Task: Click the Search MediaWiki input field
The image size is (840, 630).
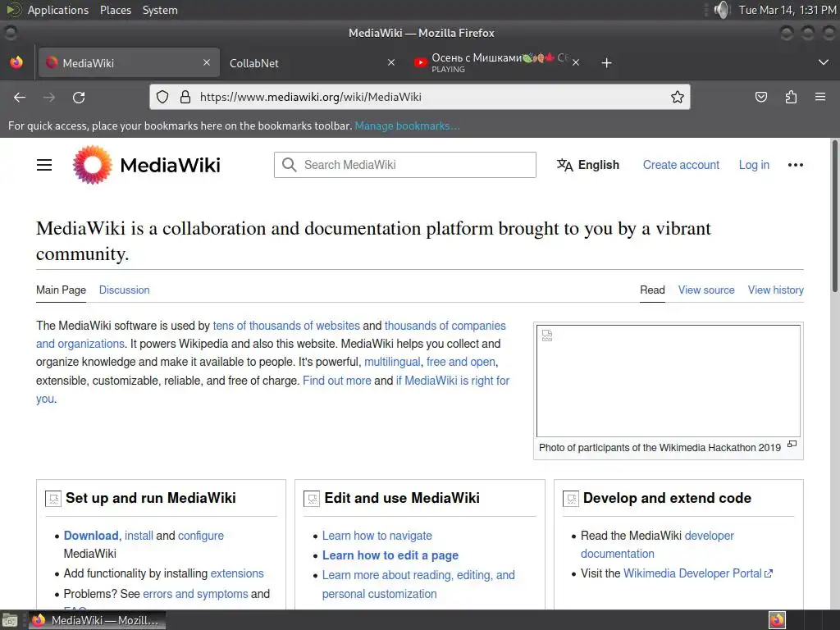Action: pyautogui.click(x=405, y=165)
